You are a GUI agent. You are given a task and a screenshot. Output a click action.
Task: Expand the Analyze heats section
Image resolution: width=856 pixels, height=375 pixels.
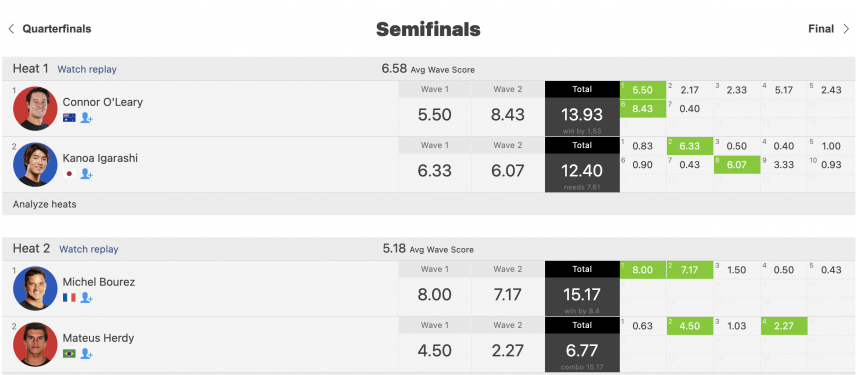(45, 205)
